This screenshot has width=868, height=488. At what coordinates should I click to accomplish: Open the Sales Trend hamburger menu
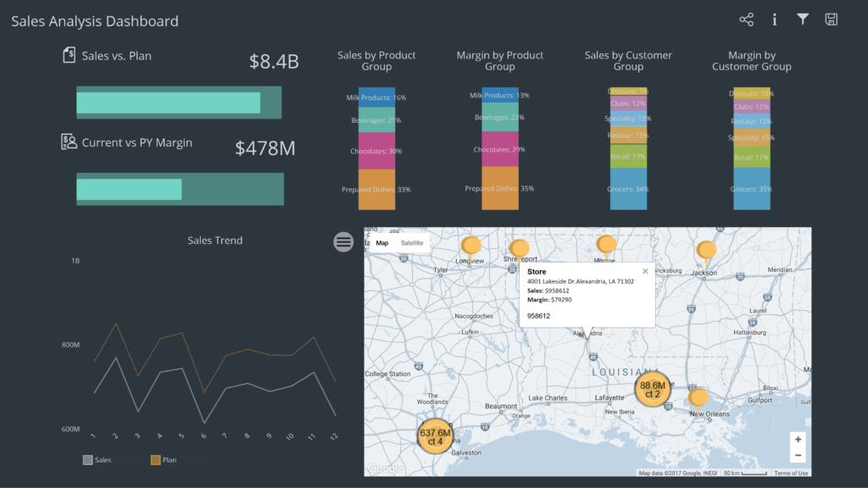tap(343, 241)
